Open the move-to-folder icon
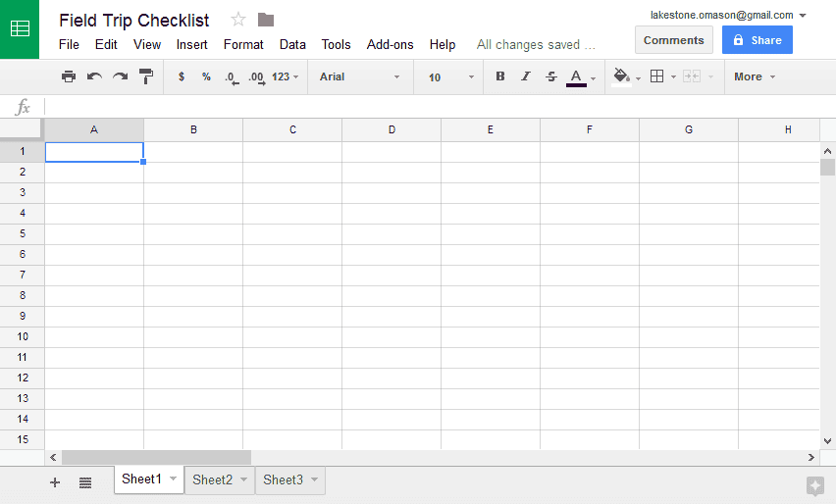Screen dimensions: 836x504 [266, 21]
